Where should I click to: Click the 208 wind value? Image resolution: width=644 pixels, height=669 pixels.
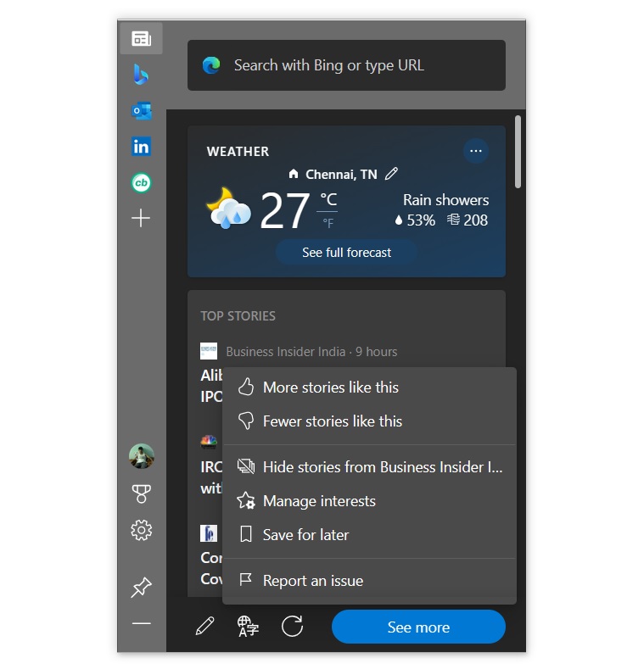[476, 220]
